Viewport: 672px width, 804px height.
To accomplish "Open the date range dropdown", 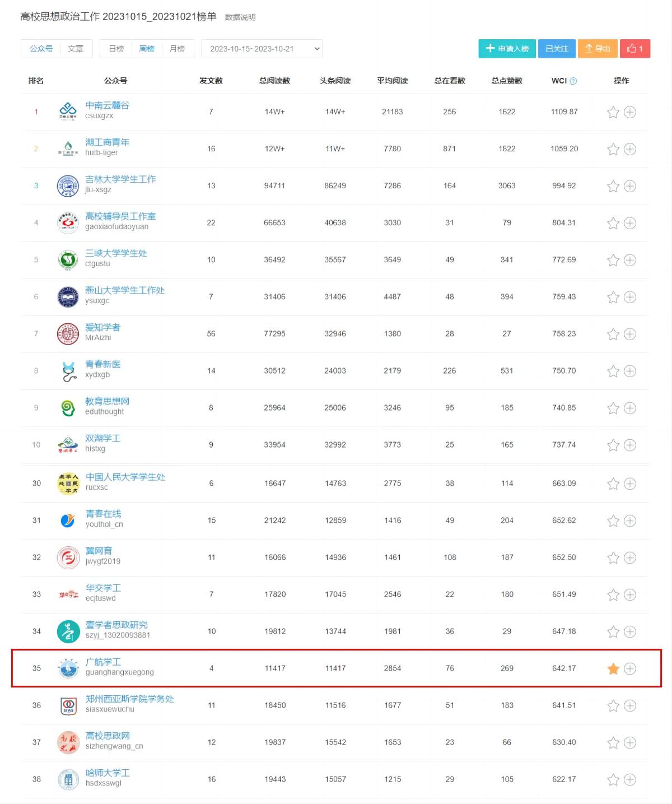I will 262,49.
